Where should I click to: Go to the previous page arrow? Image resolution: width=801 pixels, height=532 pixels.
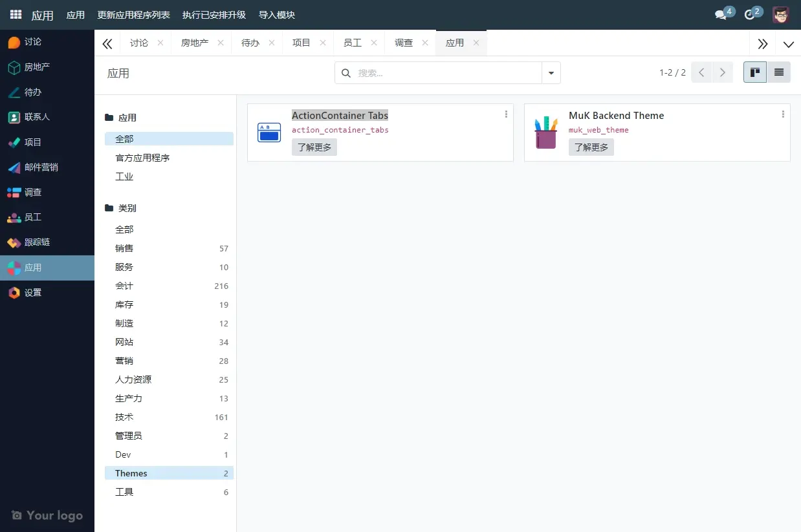pyautogui.click(x=701, y=72)
